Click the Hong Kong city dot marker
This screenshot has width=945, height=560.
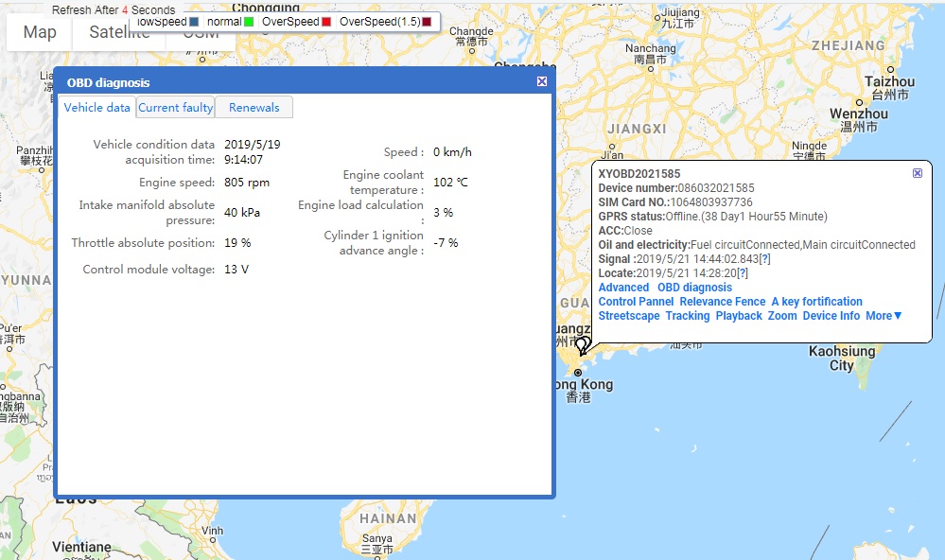coord(578,373)
